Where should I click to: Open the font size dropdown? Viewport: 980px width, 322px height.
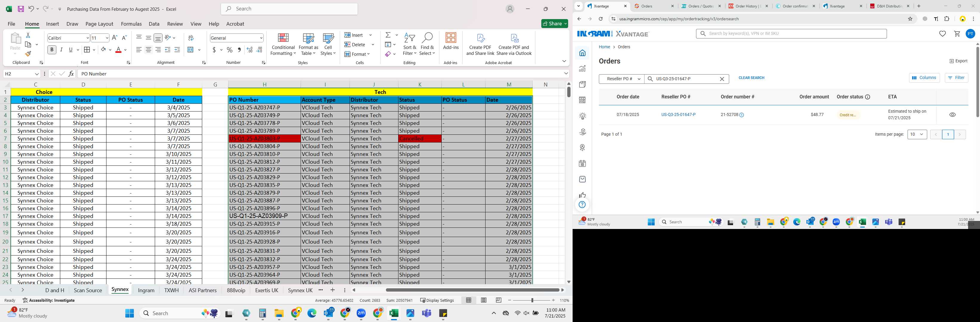click(107, 38)
